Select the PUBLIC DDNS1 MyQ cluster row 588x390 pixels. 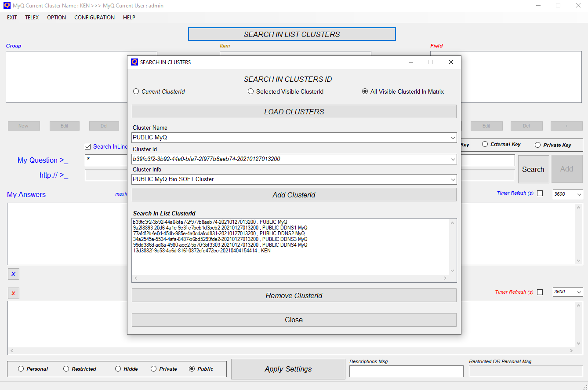220,228
